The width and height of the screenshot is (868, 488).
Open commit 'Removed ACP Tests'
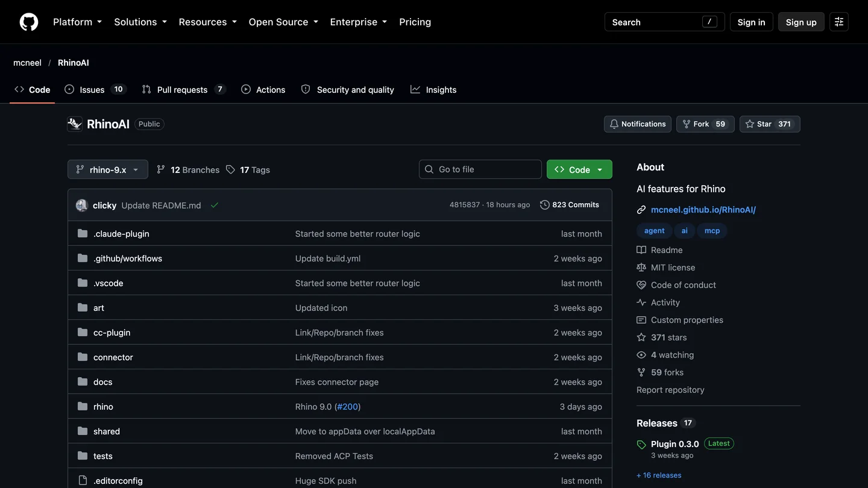[x=334, y=456]
